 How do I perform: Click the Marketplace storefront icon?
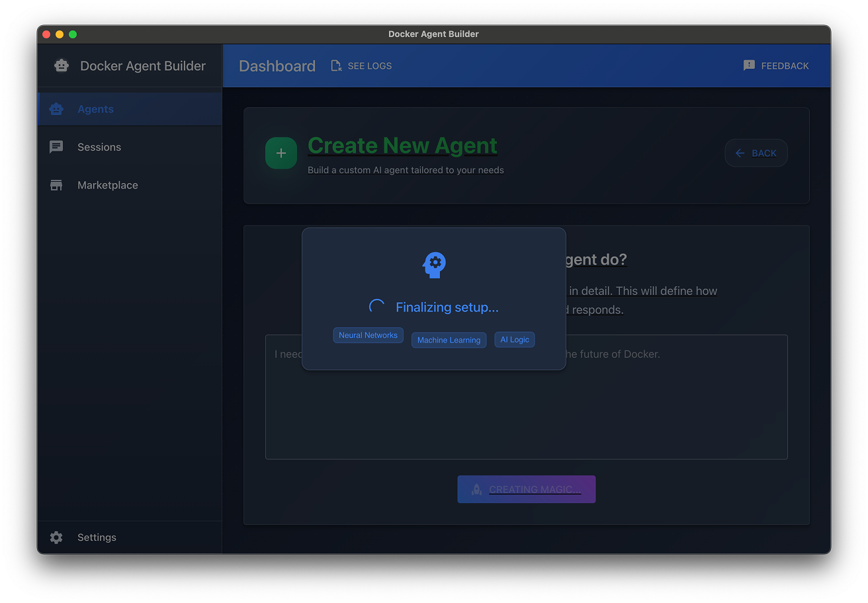(x=56, y=185)
